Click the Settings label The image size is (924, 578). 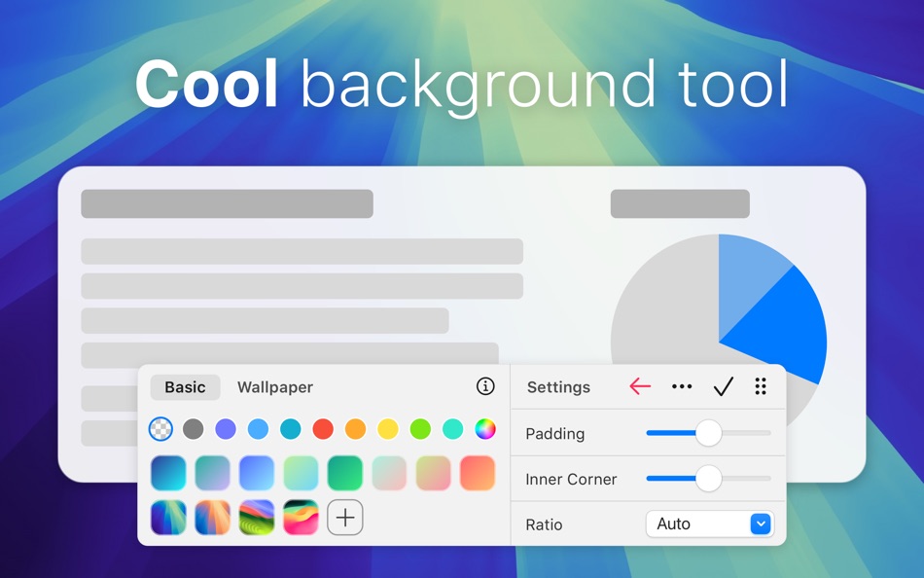point(558,387)
